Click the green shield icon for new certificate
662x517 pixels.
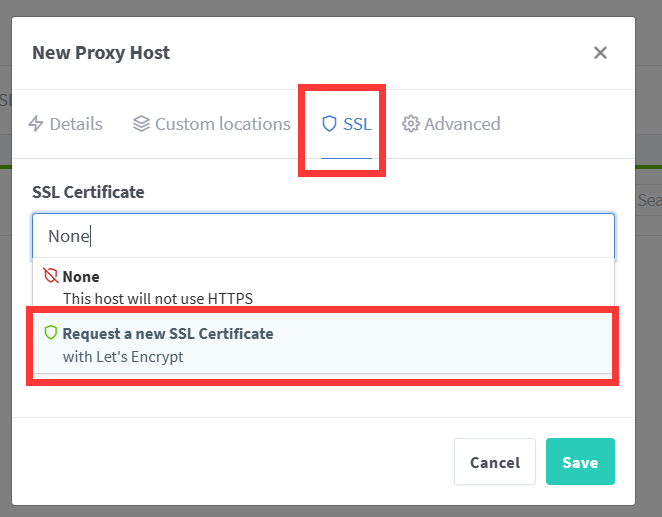point(51,332)
